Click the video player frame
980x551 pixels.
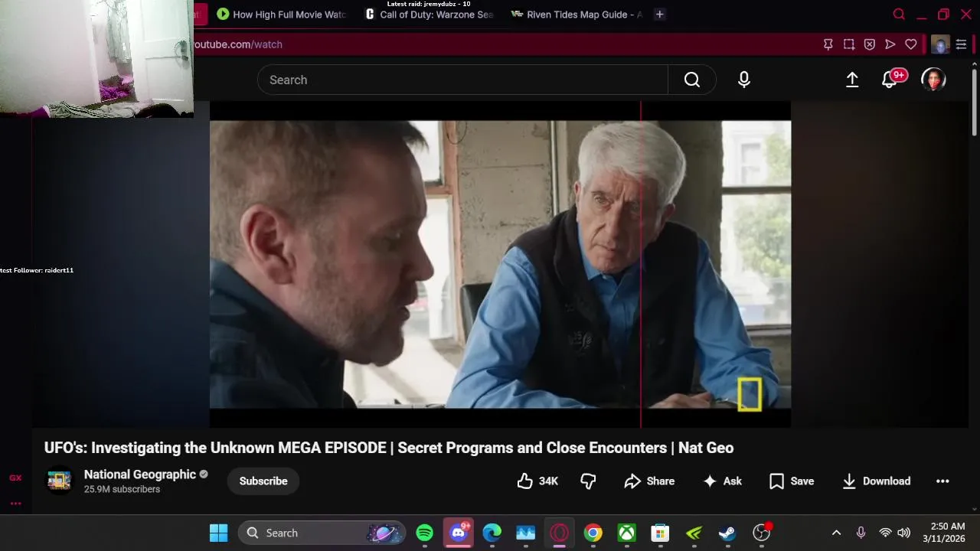pyautogui.click(x=500, y=264)
